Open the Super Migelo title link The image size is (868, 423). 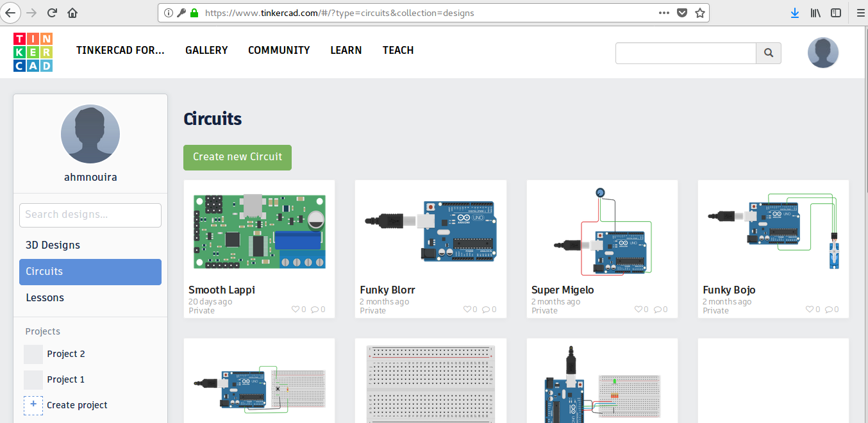pos(563,290)
